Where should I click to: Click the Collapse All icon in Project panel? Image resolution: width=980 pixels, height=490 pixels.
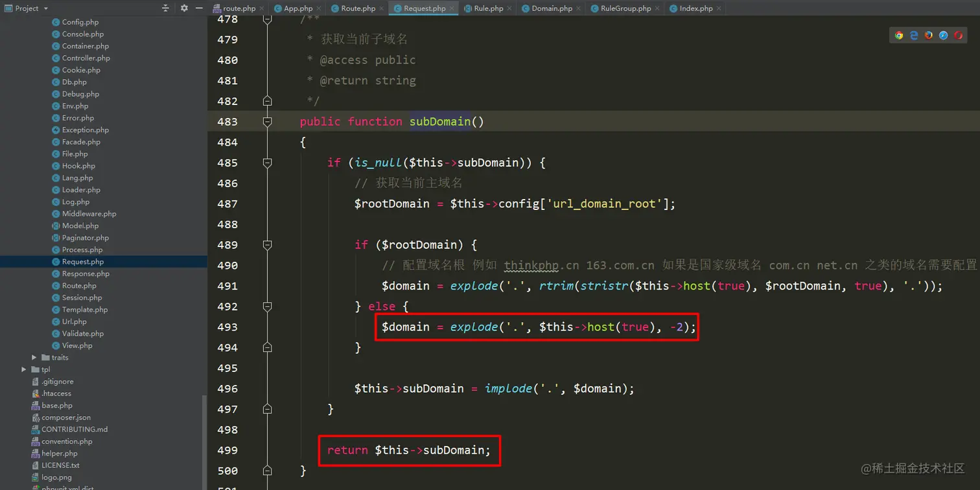(x=165, y=8)
